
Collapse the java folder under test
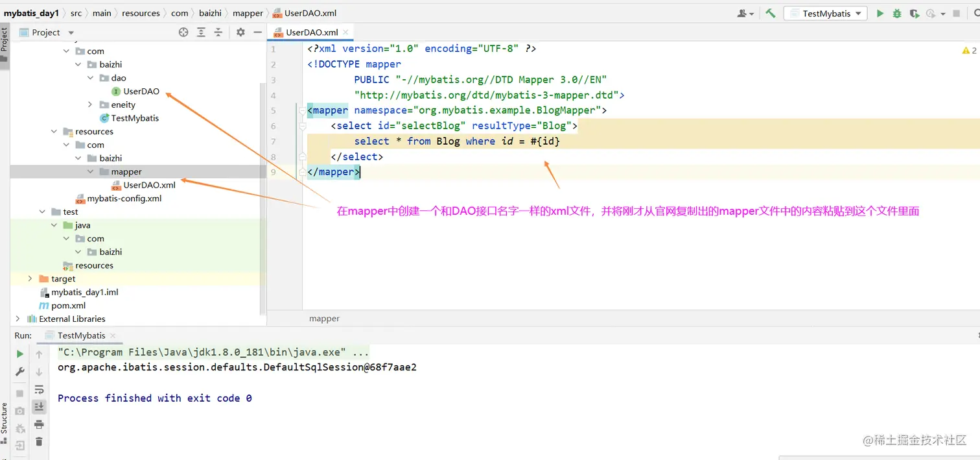54,225
